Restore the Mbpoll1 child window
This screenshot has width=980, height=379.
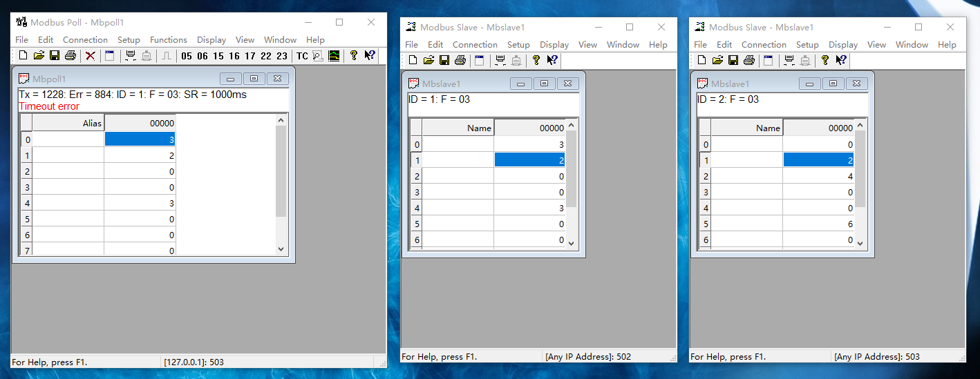click(254, 79)
